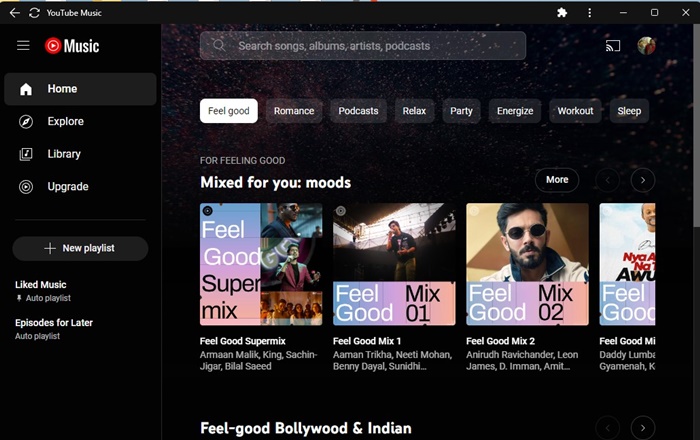Screen dimensions: 700x440
Task: Open the Explore section
Action: 80,121
